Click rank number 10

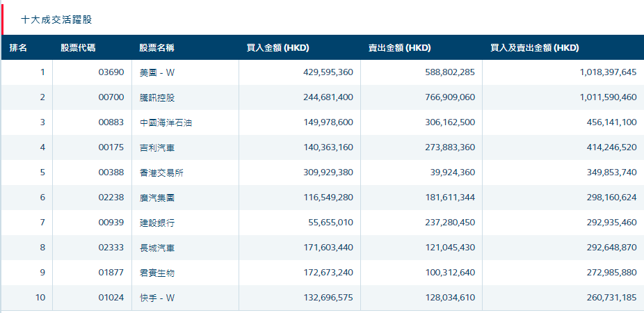click(x=40, y=298)
